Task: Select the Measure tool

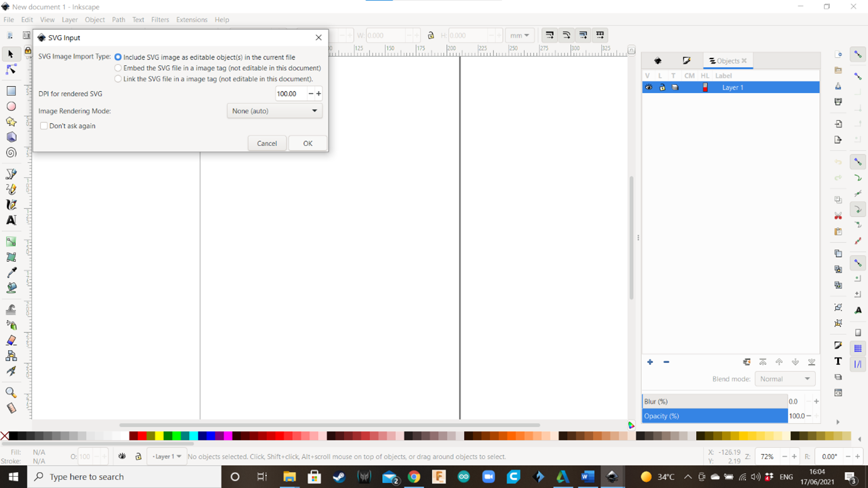Action: tap(11, 408)
